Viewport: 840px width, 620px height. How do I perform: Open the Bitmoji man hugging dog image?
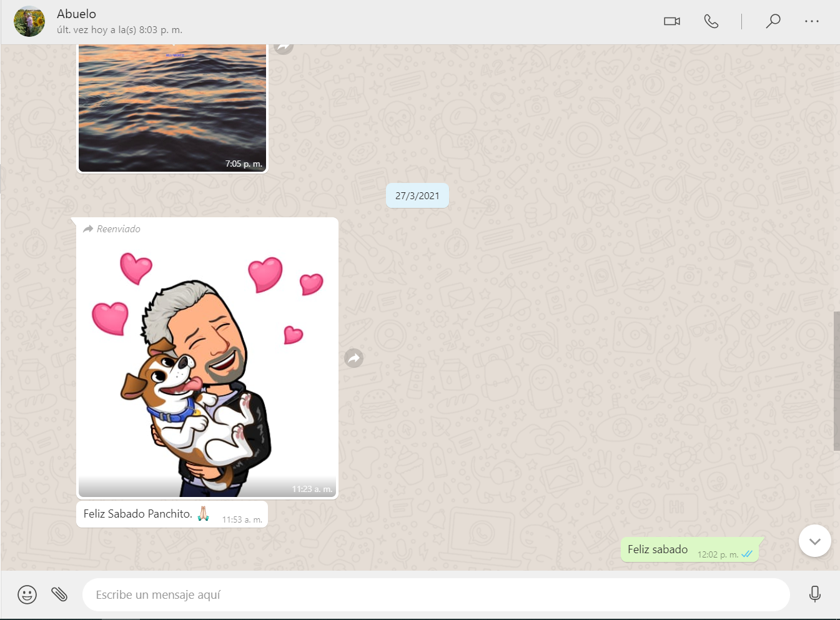point(207,367)
